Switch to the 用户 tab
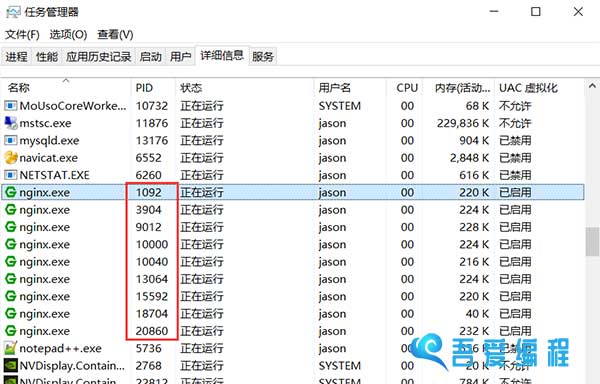 [x=181, y=57]
